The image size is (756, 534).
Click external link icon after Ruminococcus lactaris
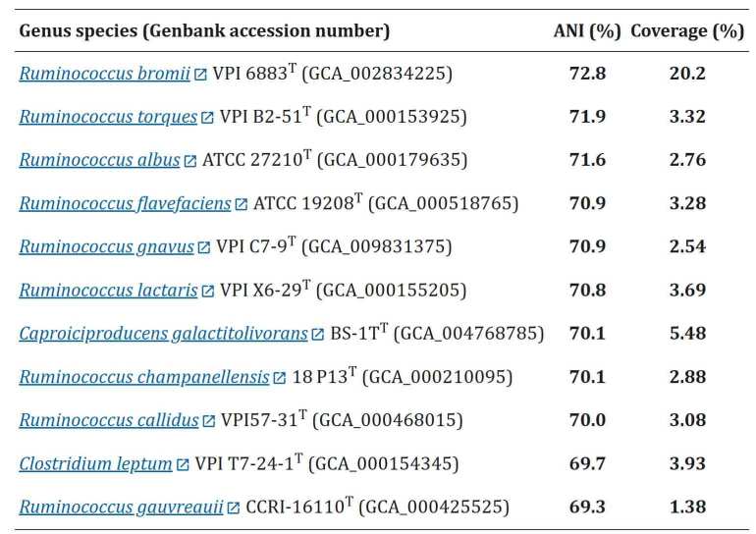pos(208,292)
